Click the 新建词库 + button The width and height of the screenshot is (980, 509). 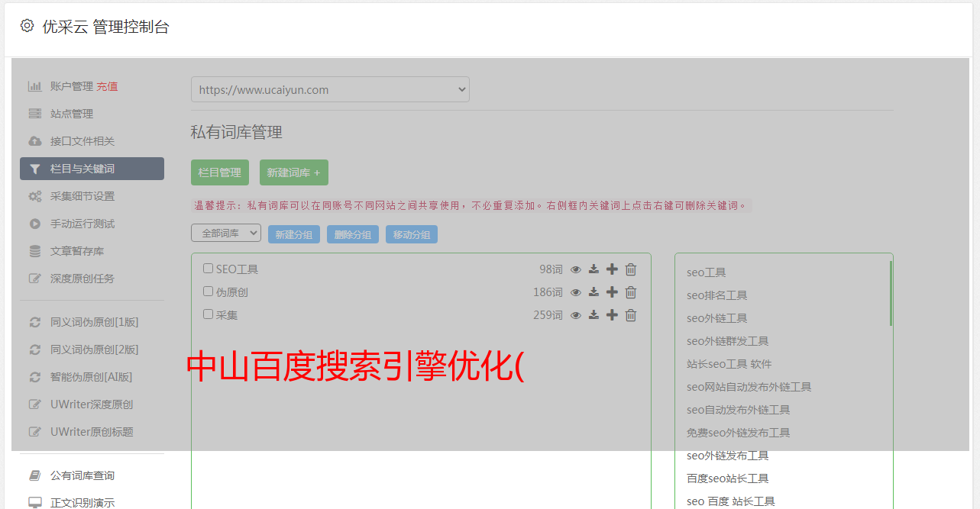(294, 172)
